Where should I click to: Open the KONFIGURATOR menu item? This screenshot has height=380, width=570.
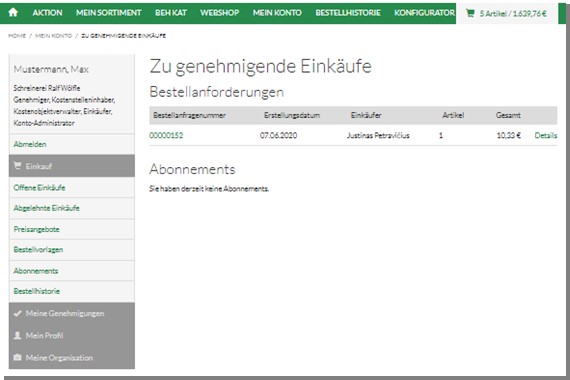coord(424,13)
